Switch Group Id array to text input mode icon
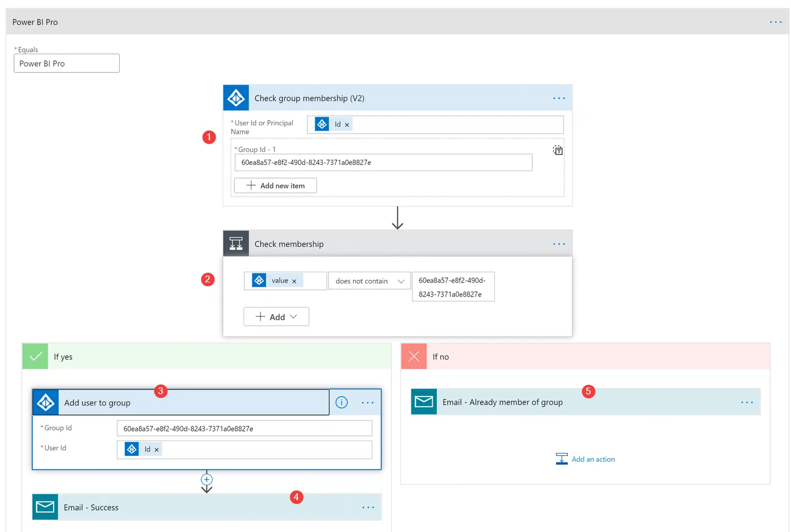Viewport: 791px width, 532px height. click(x=558, y=150)
